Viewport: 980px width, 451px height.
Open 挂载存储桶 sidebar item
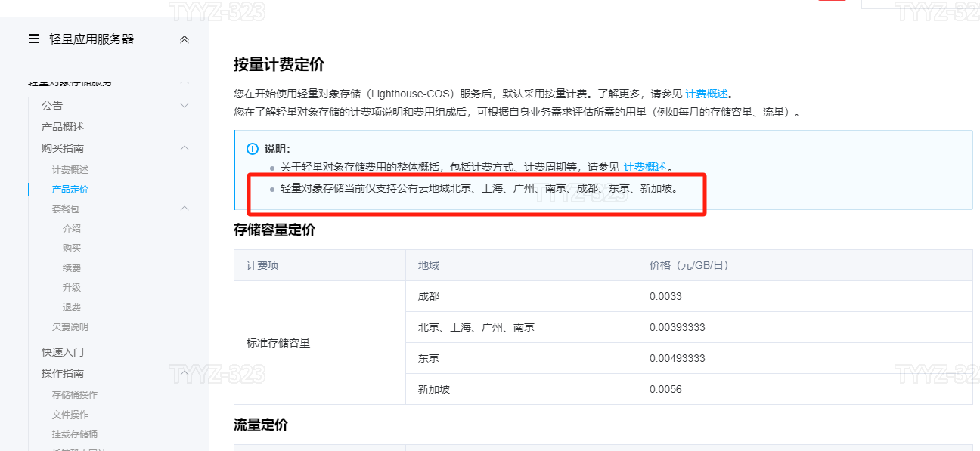pos(75,434)
